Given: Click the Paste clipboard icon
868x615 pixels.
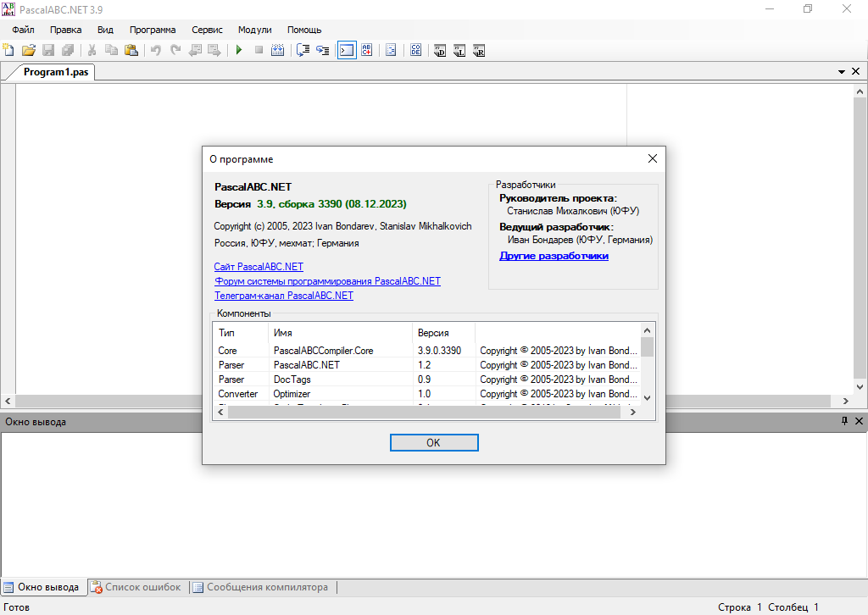Looking at the screenshot, I should pos(131,51).
